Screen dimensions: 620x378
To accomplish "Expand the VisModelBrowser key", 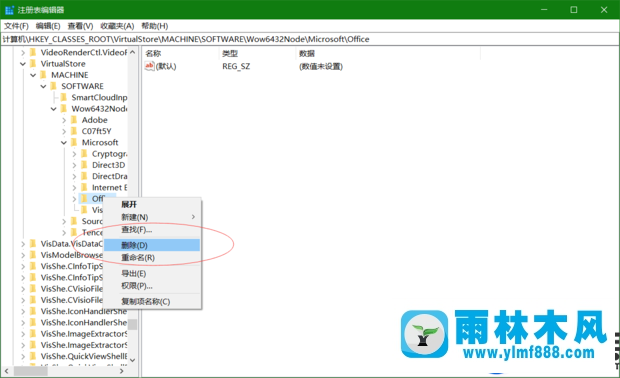I will point(23,255).
